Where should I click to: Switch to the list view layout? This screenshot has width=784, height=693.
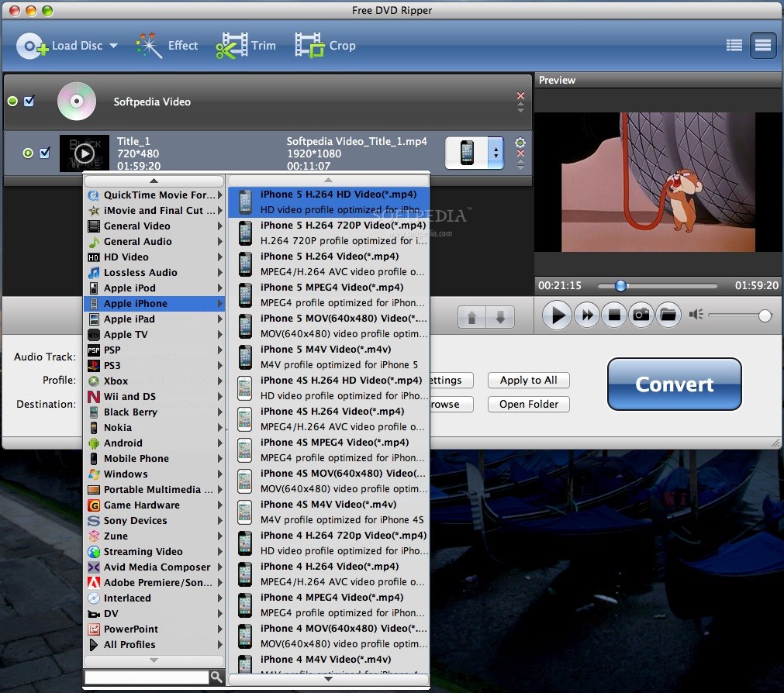(734, 46)
